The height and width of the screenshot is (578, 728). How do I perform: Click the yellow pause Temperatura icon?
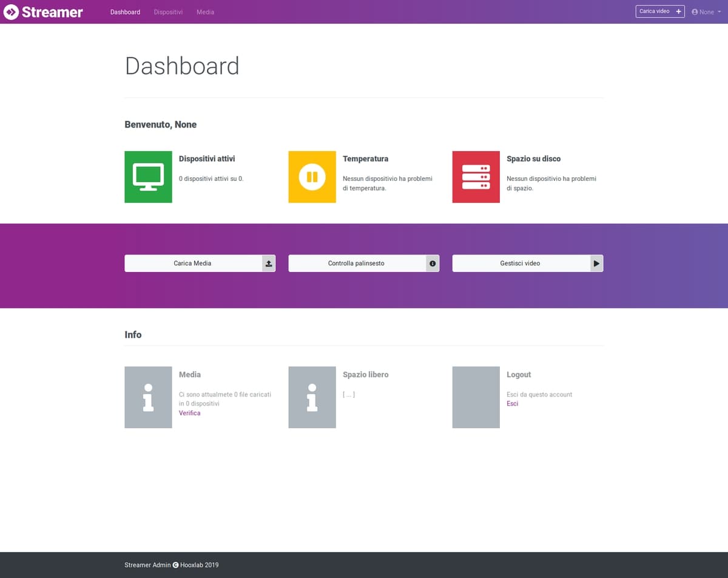pos(312,177)
